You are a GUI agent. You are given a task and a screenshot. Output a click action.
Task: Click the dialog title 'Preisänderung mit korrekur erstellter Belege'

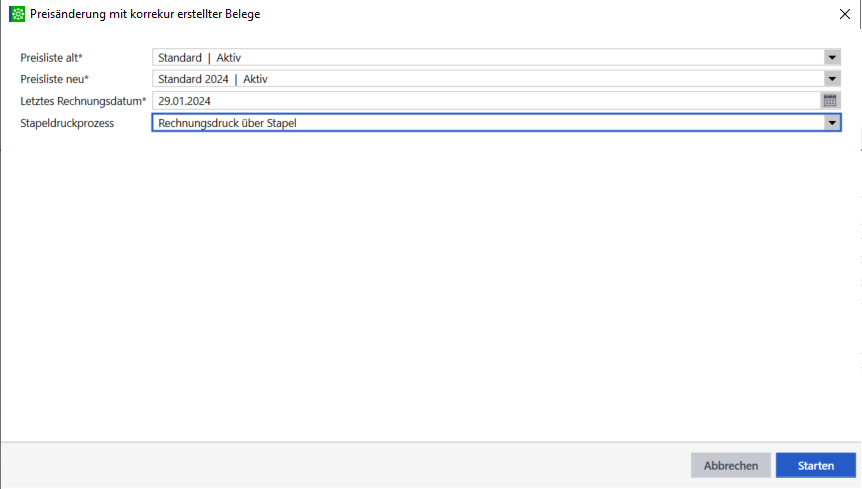[x=146, y=14]
